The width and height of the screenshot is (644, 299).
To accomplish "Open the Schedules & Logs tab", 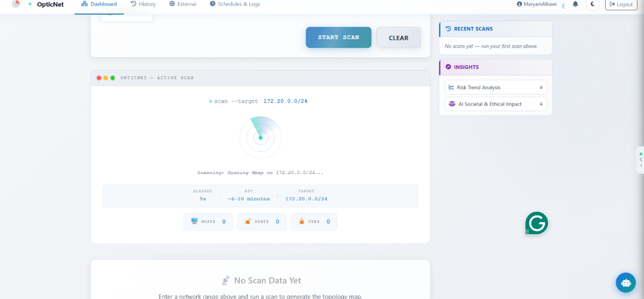I will pos(235,4).
